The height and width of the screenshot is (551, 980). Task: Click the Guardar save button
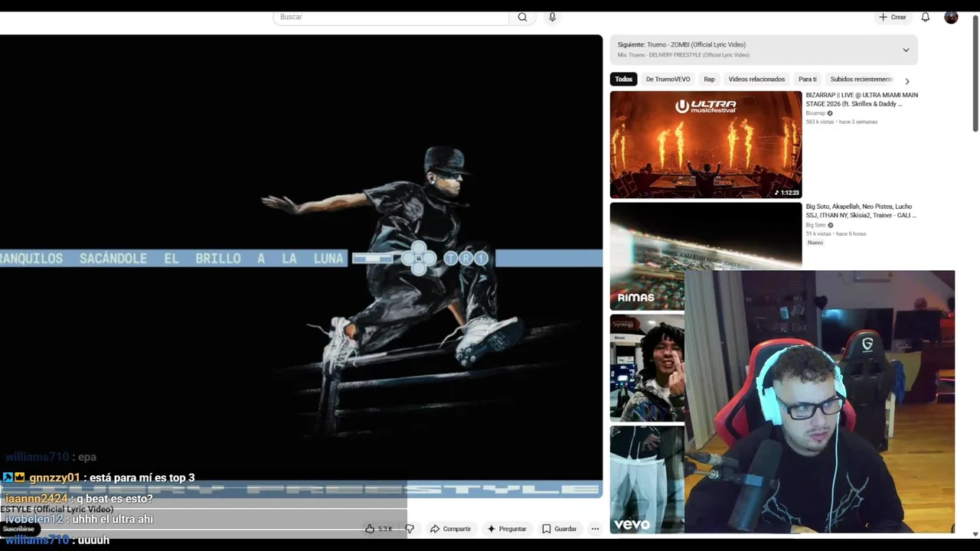coord(559,529)
